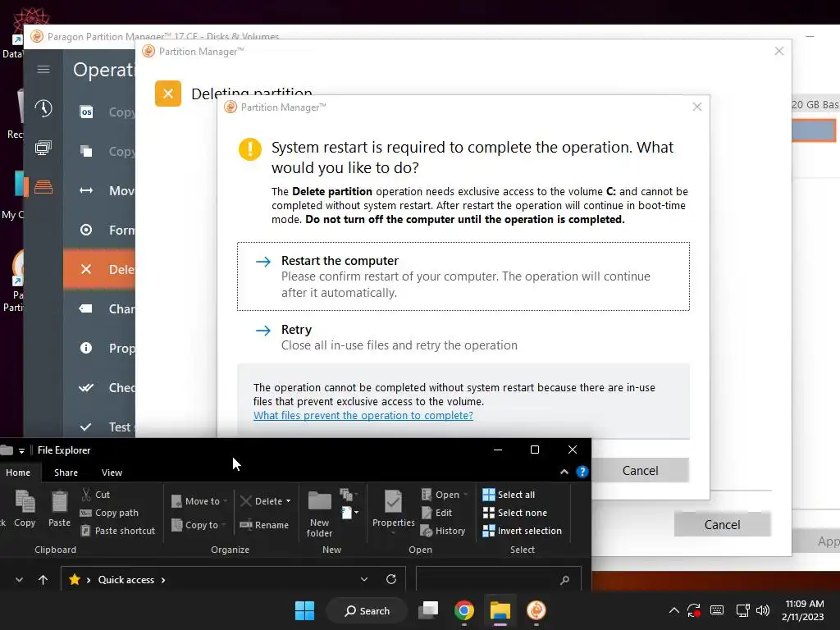Image resolution: width=840 pixels, height=630 pixels.
Task: Select Check file system icon
Action: click(x=86, y=387)
